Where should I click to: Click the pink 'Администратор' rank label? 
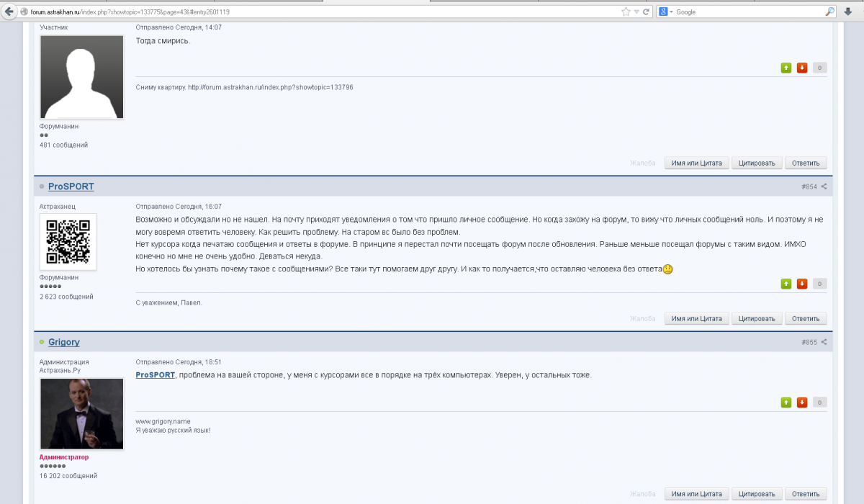coord(64,457)
